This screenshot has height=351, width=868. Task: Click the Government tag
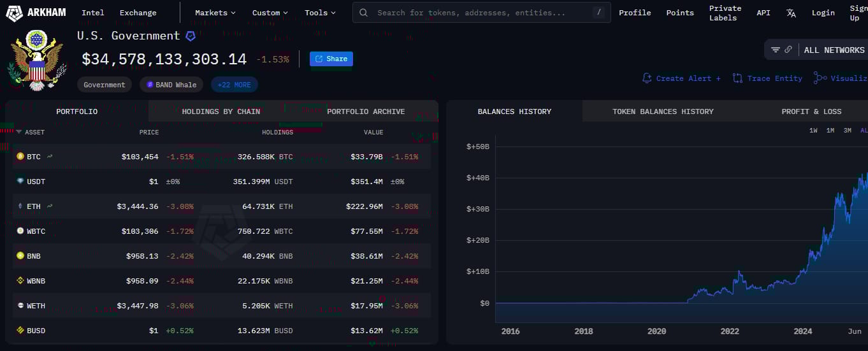coord(105,85)
